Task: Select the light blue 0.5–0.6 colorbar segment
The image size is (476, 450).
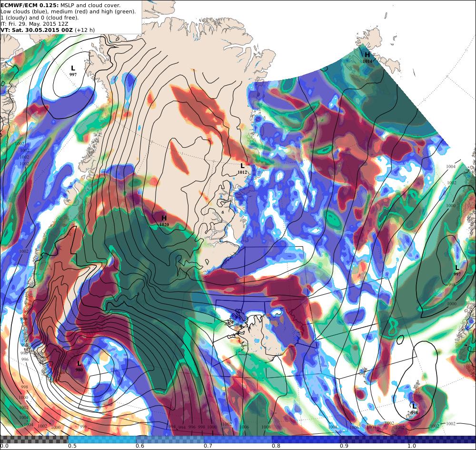Action: point(102,440)
